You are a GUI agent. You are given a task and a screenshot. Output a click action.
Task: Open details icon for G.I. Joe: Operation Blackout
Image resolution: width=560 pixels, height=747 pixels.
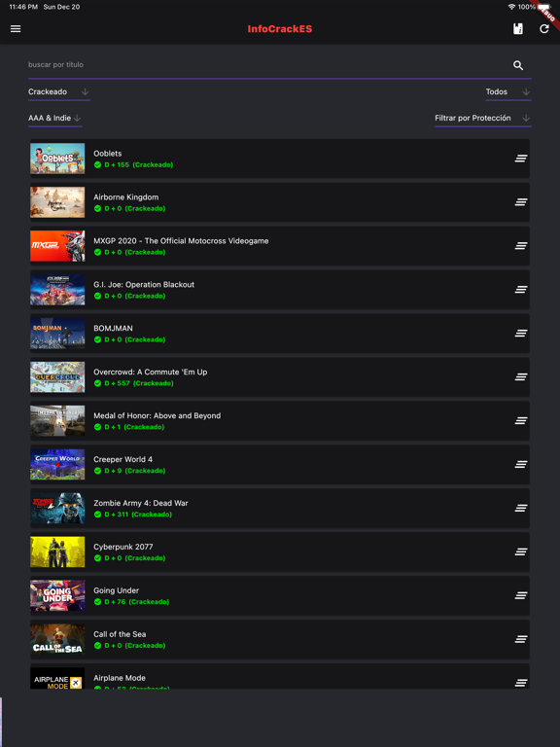pyautogui.click(x=521, y=290)
